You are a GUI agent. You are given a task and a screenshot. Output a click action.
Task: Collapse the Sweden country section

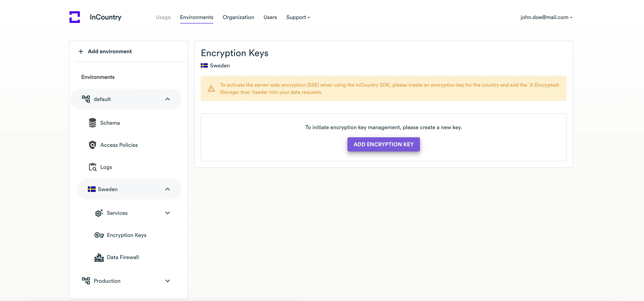[168, 189]
